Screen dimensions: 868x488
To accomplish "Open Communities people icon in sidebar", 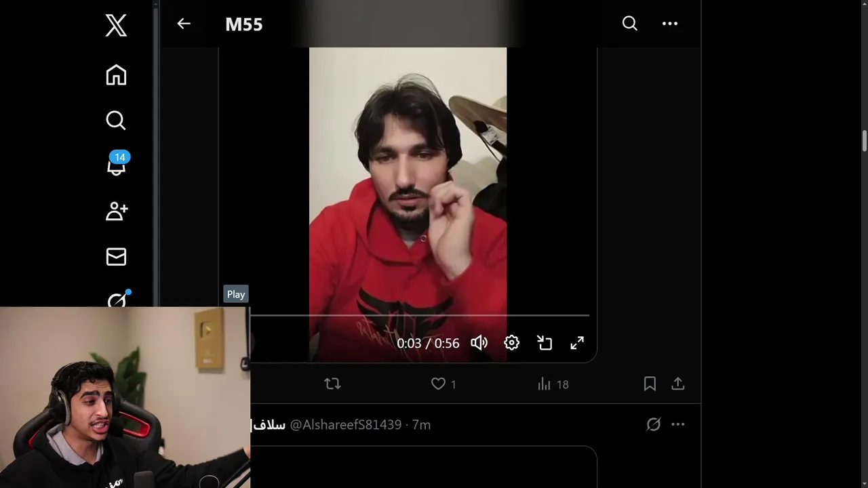I will pos(117,211).
